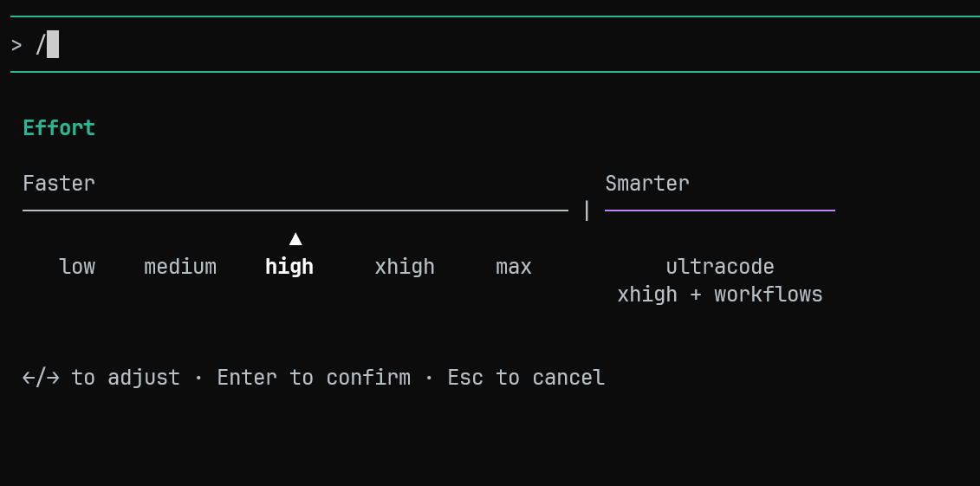Select the max effort level

514,267
